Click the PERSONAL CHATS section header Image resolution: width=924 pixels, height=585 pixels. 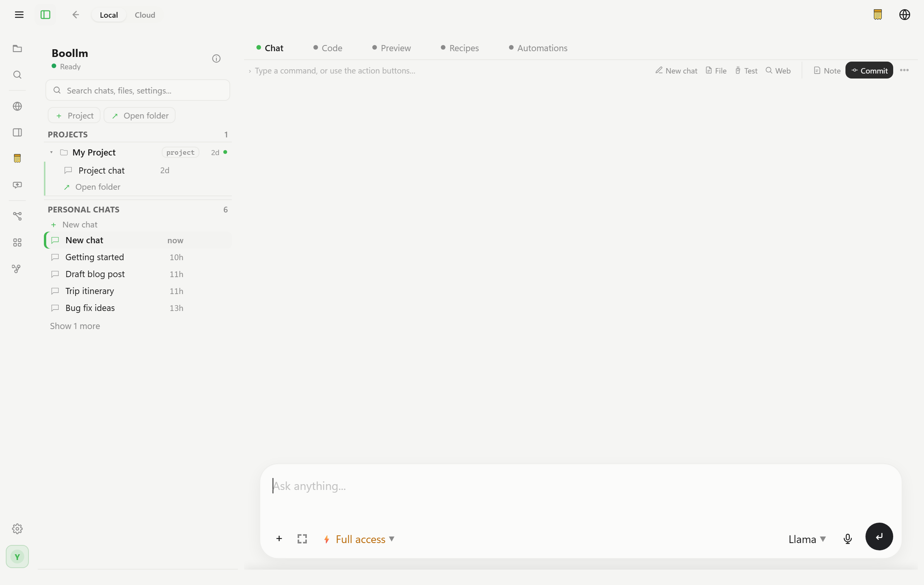(84, 210)
